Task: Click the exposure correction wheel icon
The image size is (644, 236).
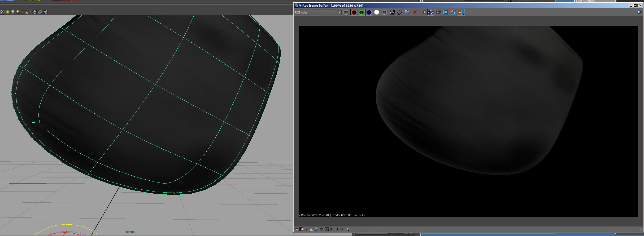Action: point(322,229)
